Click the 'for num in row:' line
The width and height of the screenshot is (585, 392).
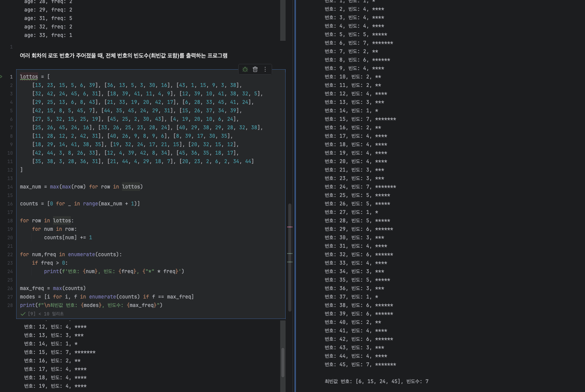point(54,229)
